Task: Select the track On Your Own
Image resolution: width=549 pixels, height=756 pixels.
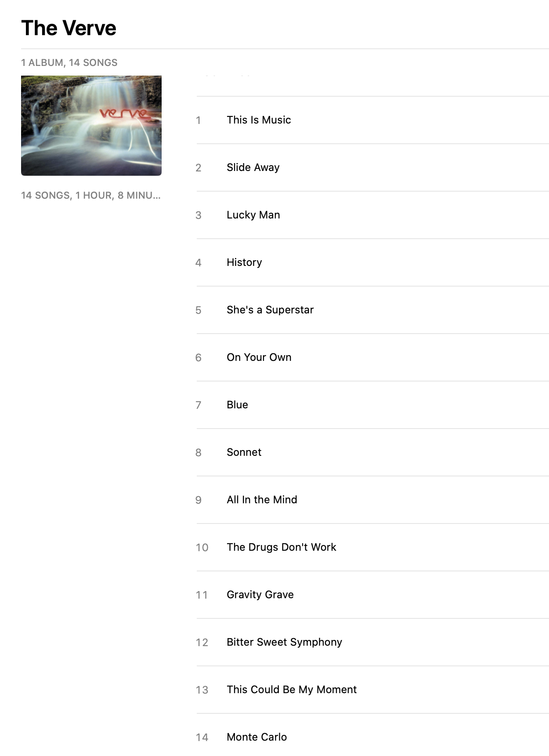Action: (372, 357)
